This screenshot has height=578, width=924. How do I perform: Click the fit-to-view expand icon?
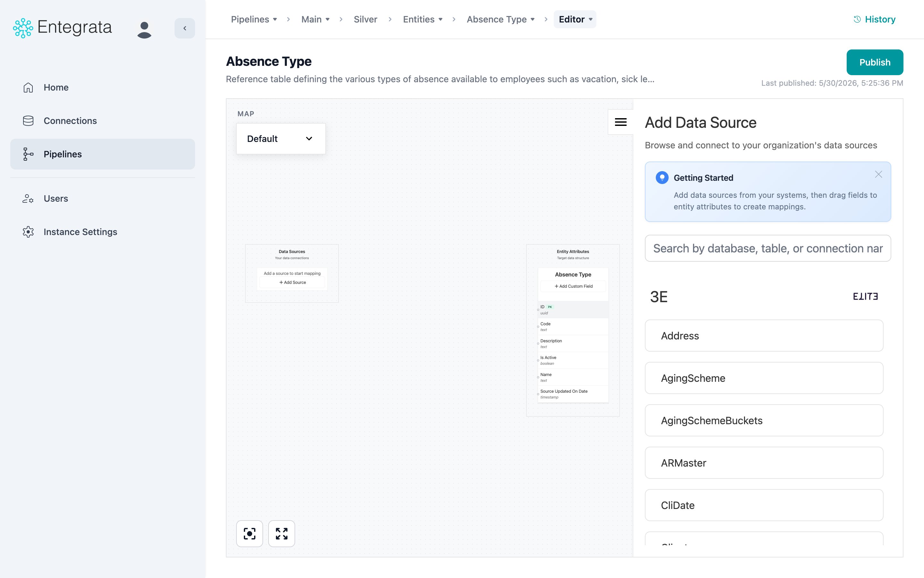click(x=282, y=534)
